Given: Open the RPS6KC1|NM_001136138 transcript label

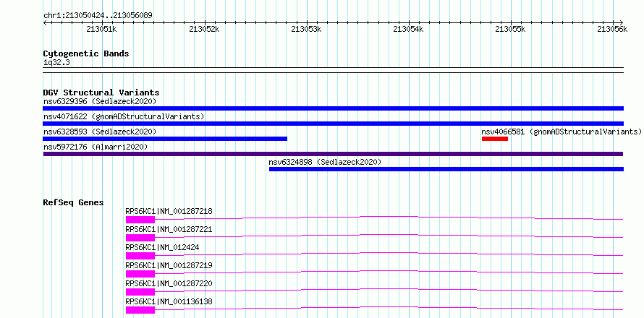Looking at the screenshot, I should click(x=169, y=301).
